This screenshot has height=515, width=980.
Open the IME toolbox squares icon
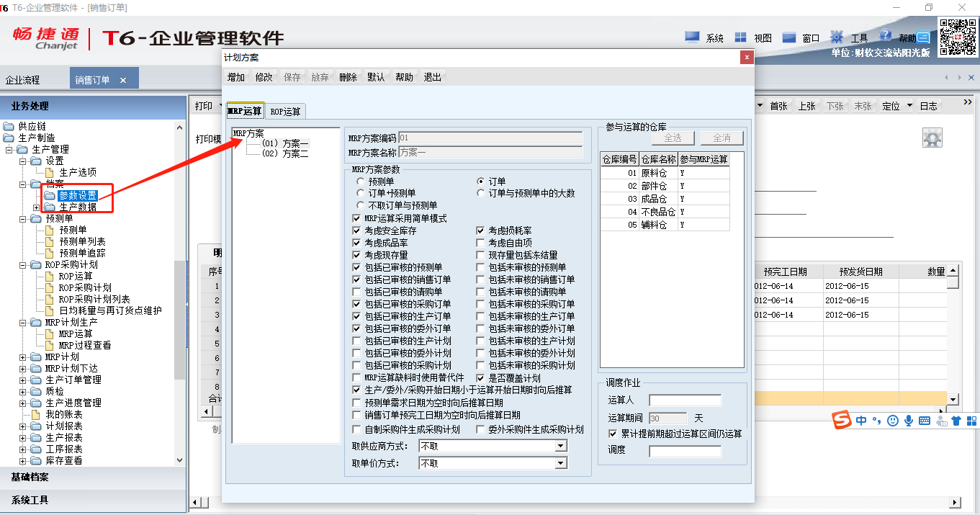tap(971, 421)
